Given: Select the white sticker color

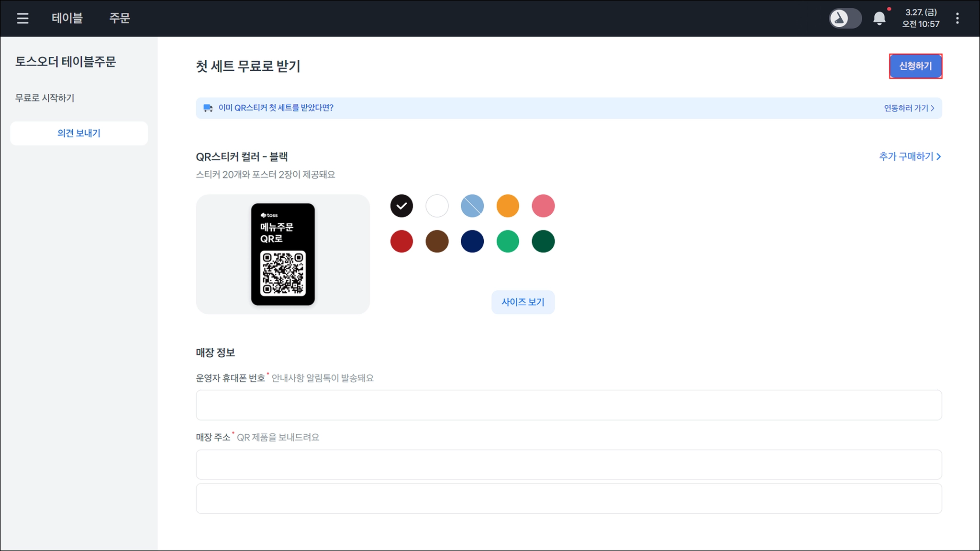Looking at the screenshot, I should (437, 206).
